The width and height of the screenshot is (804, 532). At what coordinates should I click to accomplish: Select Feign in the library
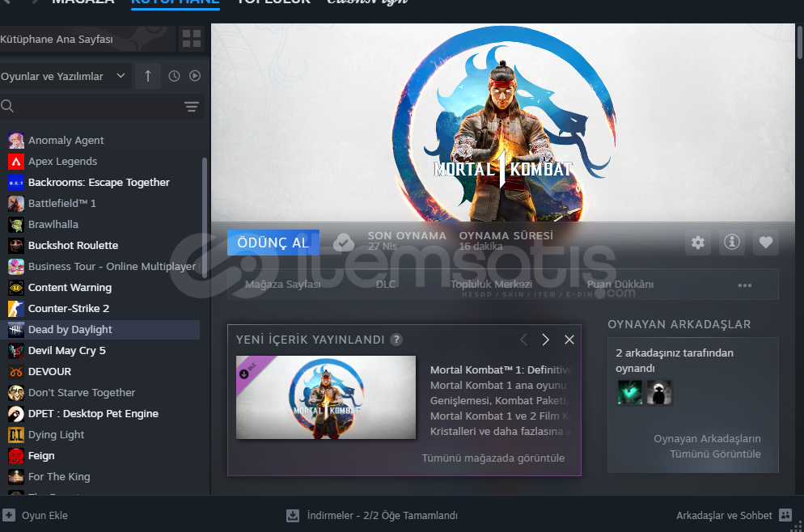coord(99,456)
